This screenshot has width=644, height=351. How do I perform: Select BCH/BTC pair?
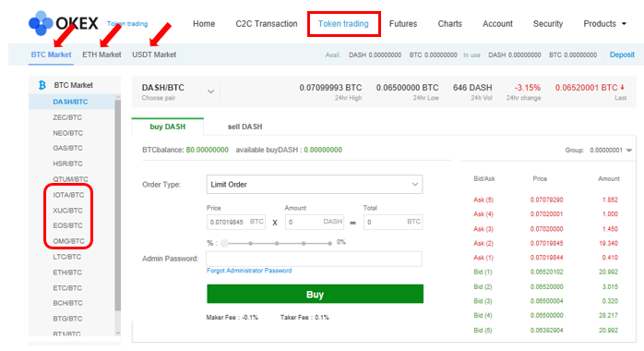pyautogui.click(x=67, y=303)
